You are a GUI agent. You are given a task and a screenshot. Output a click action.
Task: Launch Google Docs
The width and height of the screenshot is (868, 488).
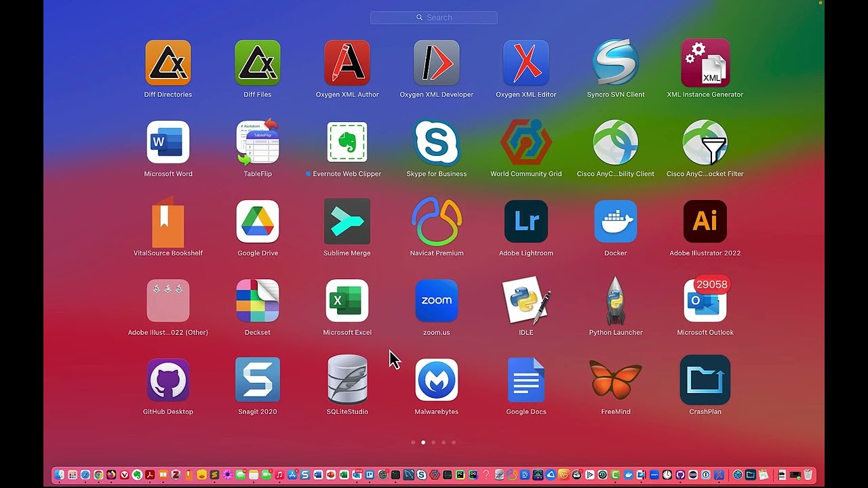[x=526, y=380]
